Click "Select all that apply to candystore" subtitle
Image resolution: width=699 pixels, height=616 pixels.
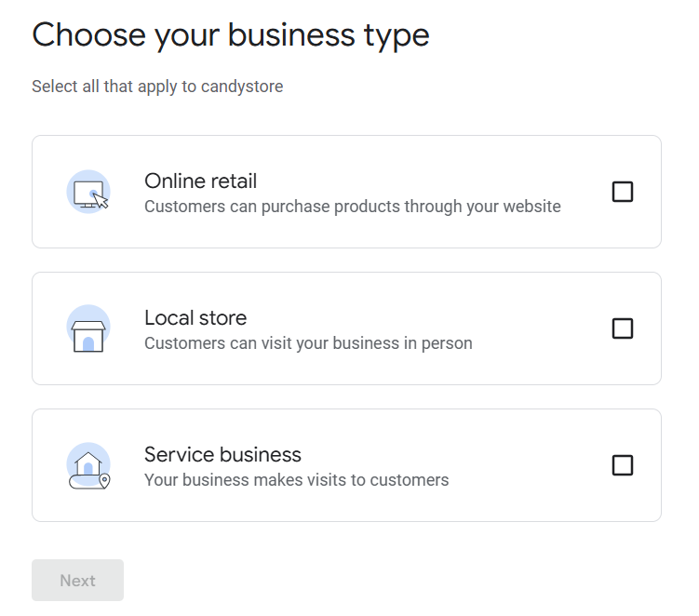click(157, 87)
